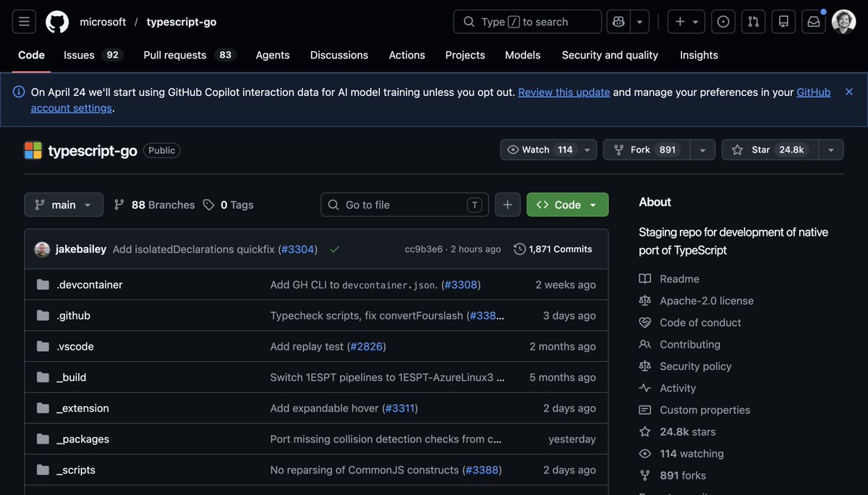Go to GitHub home via Octocat logo
Viewport: 868px width, 495px height.
point(57,22)
